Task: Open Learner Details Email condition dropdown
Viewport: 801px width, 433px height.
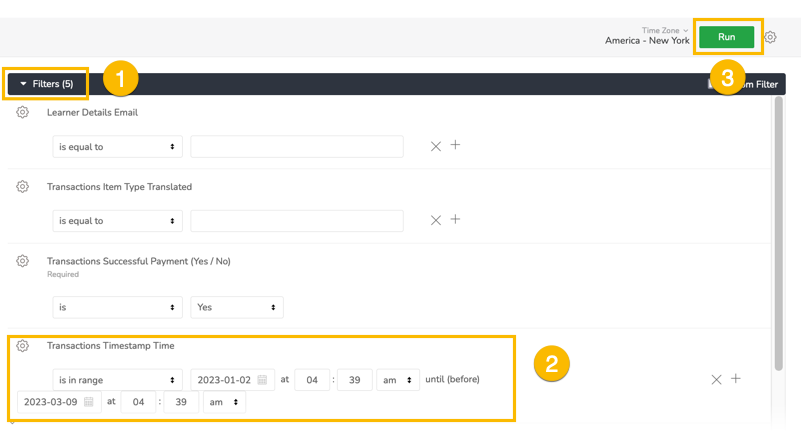Action: pyautogui.click(x=117, y=147)
